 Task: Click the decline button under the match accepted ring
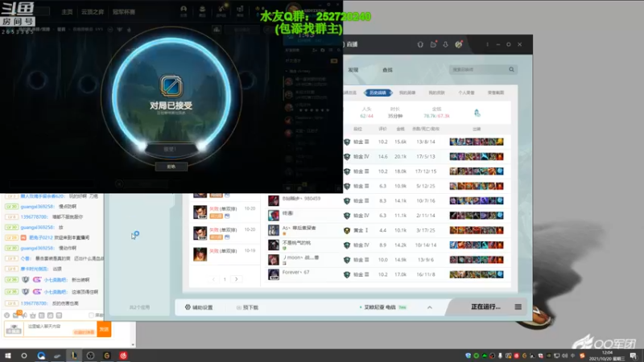(x=171, y=167)
